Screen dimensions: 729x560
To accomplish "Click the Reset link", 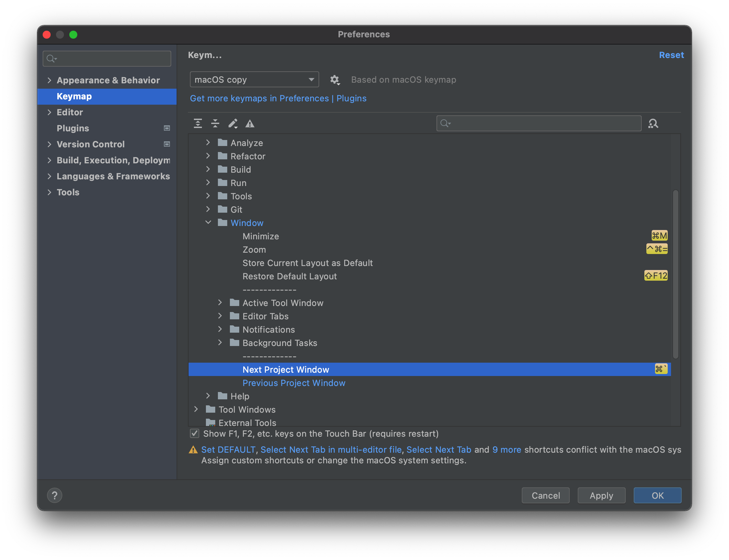I will 671,55.
